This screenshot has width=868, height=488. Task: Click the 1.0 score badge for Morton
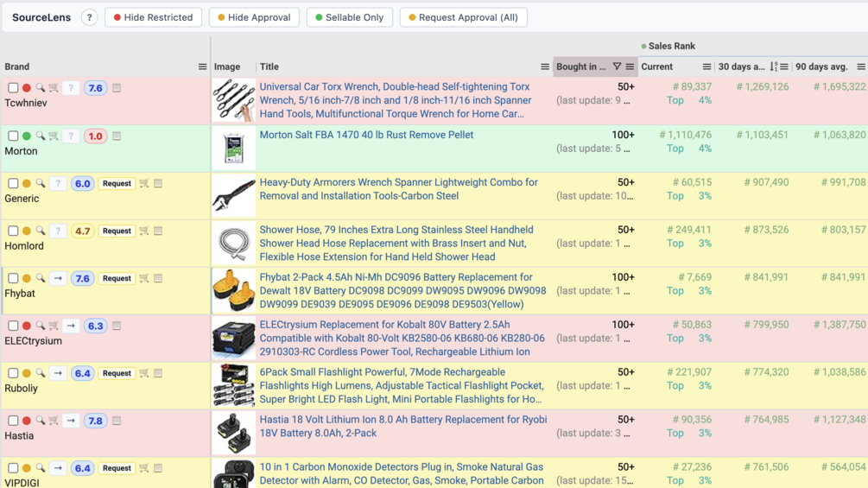click(x=95, y=136)
